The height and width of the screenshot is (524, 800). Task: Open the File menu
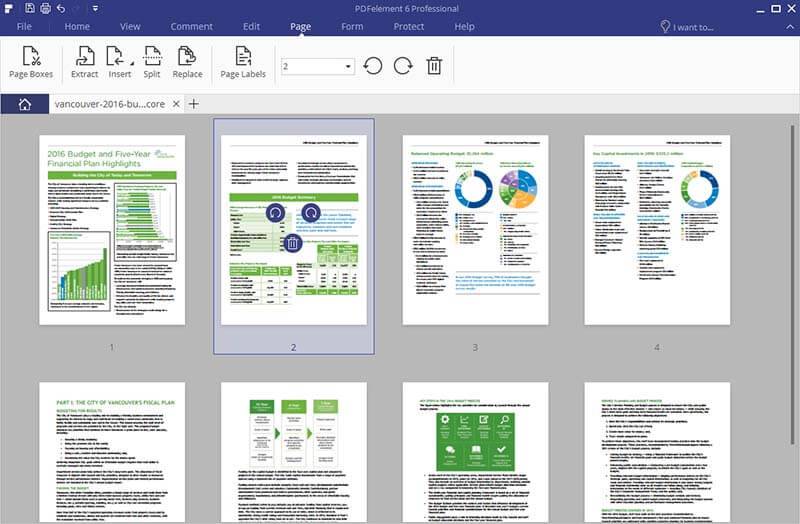click(24, 26)
